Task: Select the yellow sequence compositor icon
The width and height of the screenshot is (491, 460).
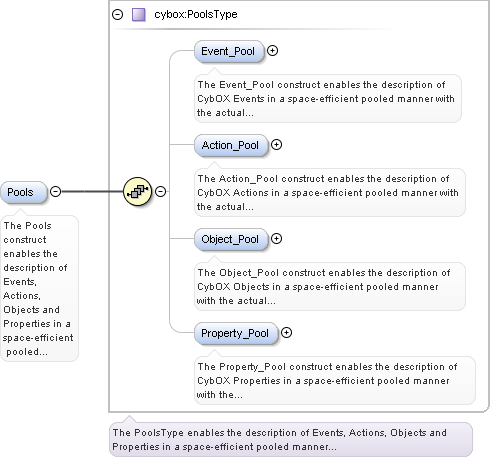Action: (x=138, y=191)
